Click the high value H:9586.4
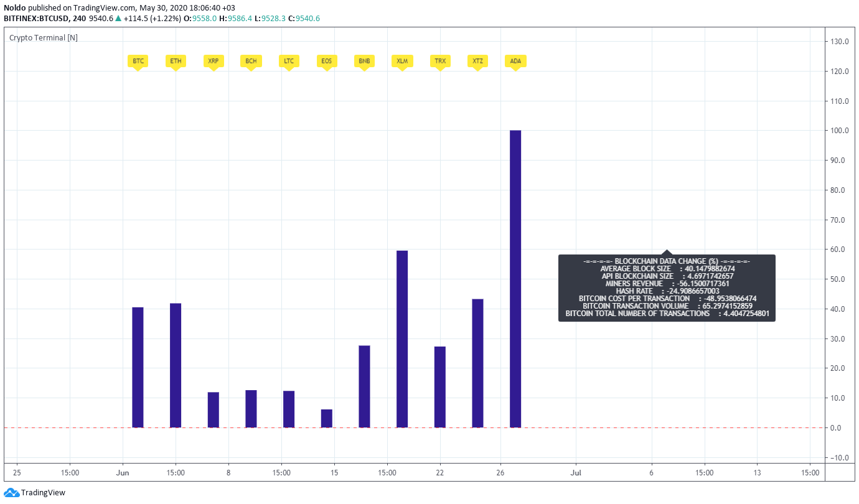The width and height of the screenshot is (859, 504). pos(235,19)
